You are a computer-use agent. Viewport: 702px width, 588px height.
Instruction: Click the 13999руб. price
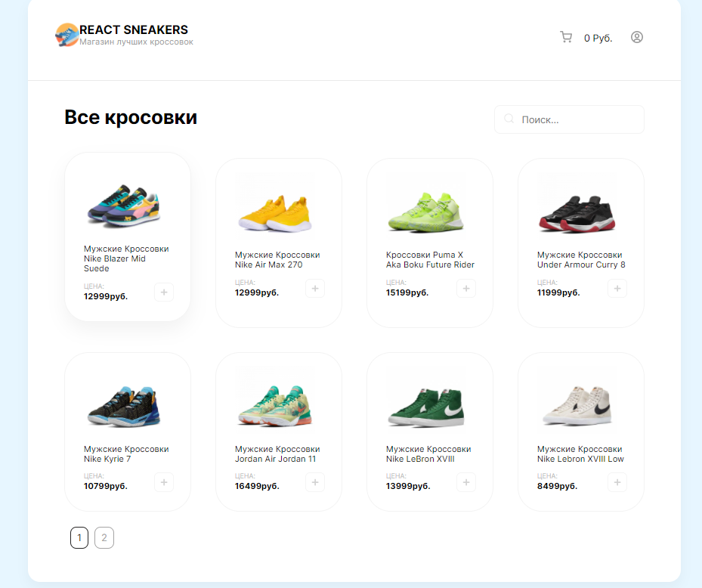click(408, 486)
